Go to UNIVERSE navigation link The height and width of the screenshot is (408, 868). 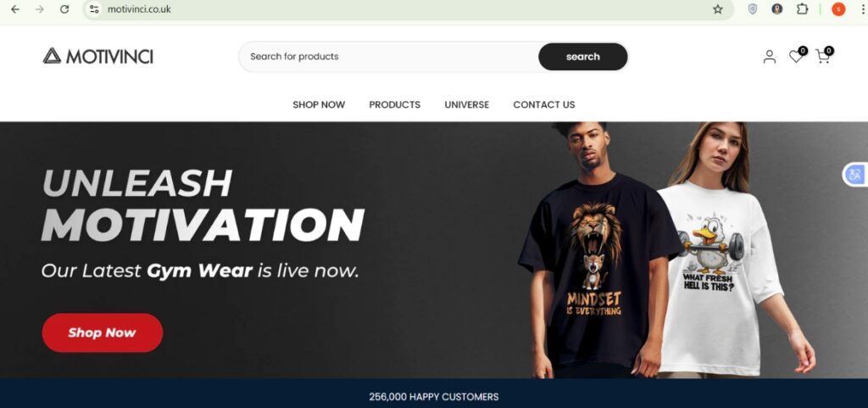coord(467,104)
